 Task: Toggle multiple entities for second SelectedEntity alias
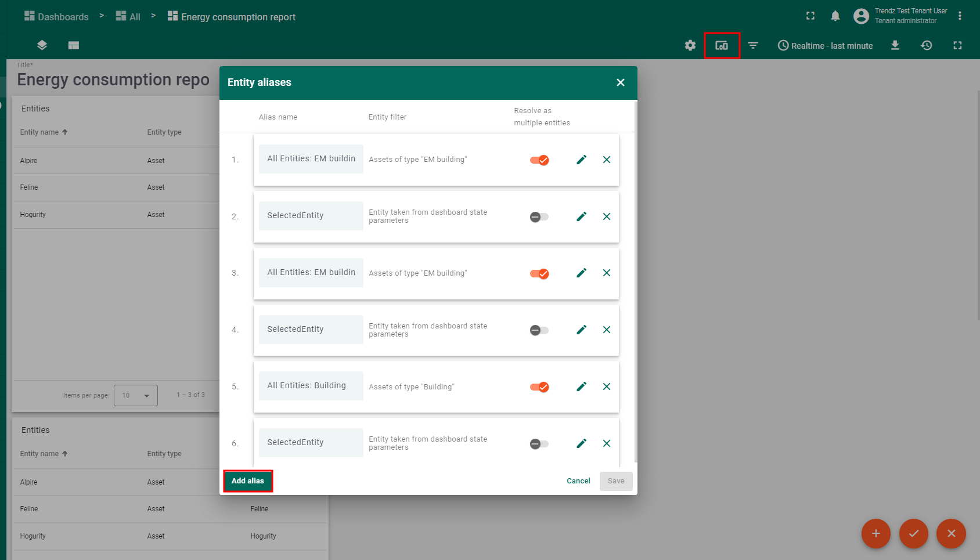(539, 330)
